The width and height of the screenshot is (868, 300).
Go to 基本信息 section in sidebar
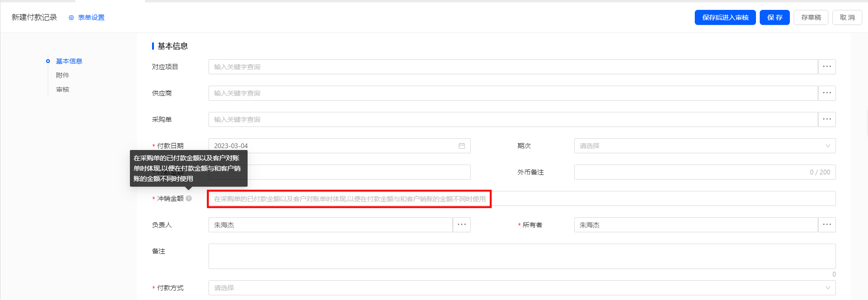pos(69,61)
